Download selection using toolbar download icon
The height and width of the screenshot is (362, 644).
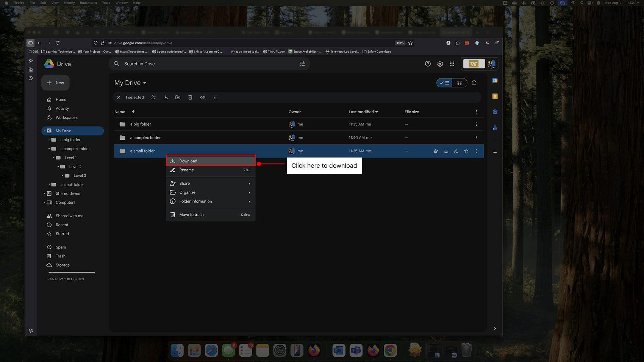pyautogui.click(x=166, y=97)
